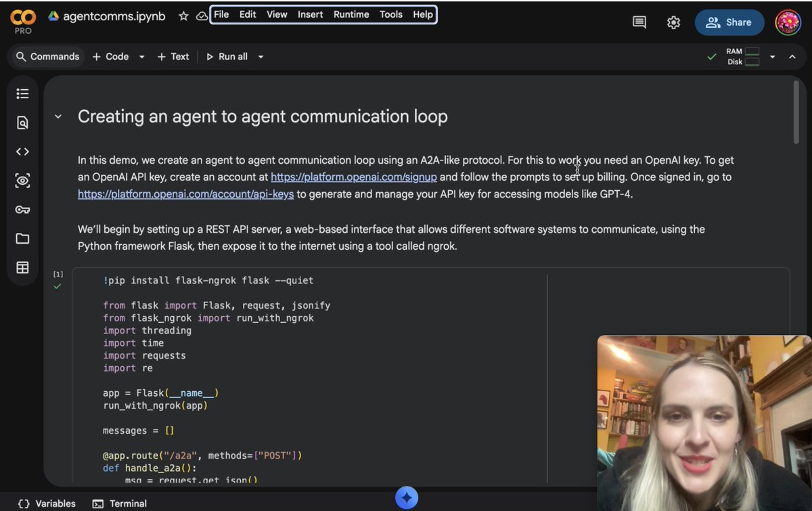
Task: Open table of contents sidebar icon
Action: point(22,93)
